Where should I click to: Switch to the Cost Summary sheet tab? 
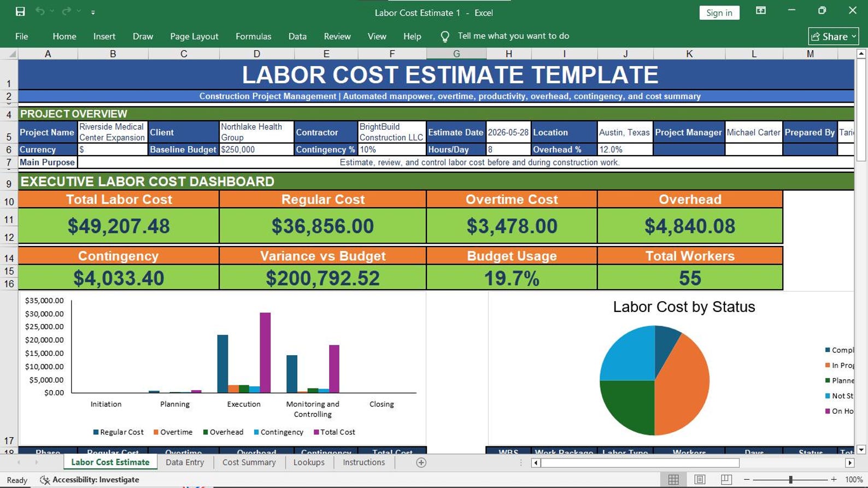point(249,462)
